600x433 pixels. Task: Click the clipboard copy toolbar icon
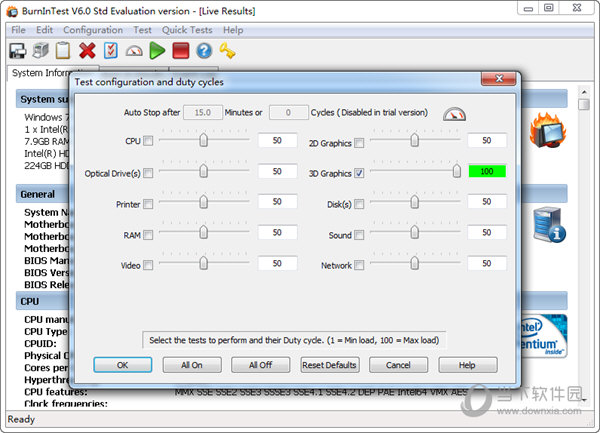click(63, 50)
